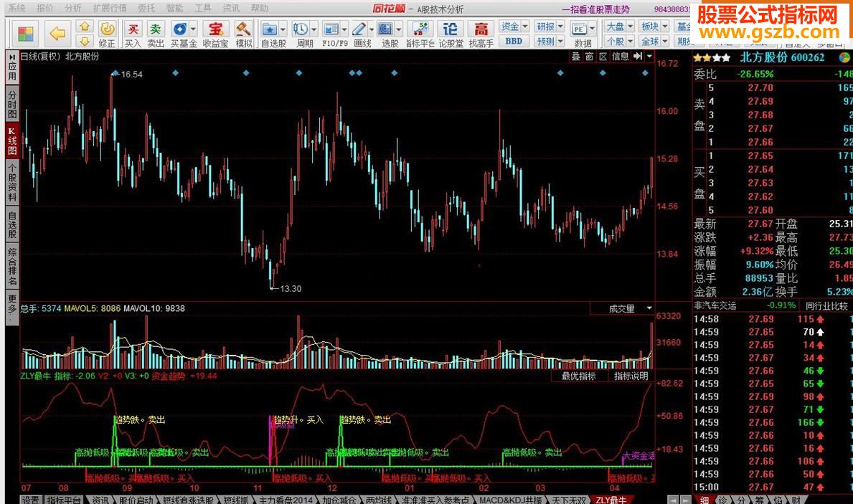Toggle the 区 range statistics button
This screenshot has width=853, height=504.
pyautogui.click(x=603, y=56)
